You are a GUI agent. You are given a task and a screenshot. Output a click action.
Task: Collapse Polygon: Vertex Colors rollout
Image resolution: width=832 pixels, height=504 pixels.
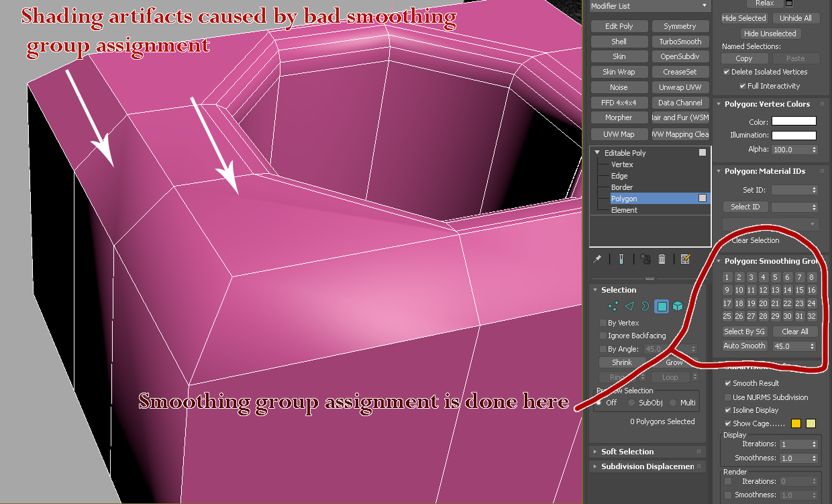tap(719, 104)
